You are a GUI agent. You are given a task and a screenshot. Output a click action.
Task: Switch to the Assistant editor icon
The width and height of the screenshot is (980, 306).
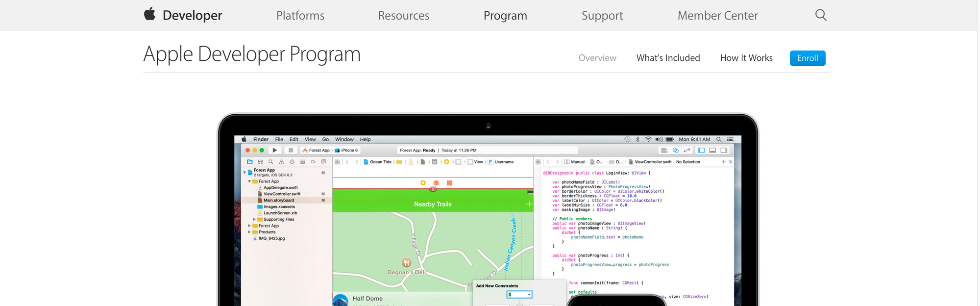point(675,151)
